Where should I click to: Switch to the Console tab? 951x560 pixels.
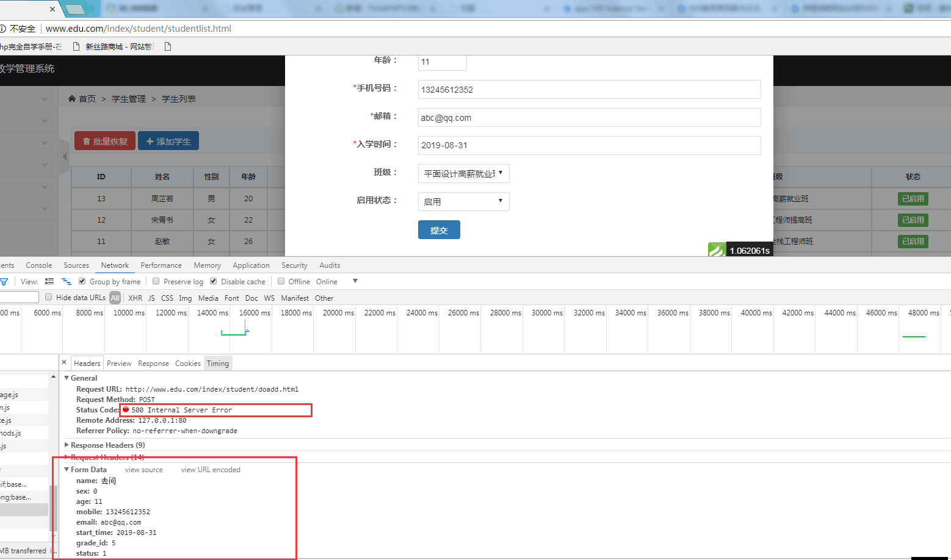click(x=38, y=265)
